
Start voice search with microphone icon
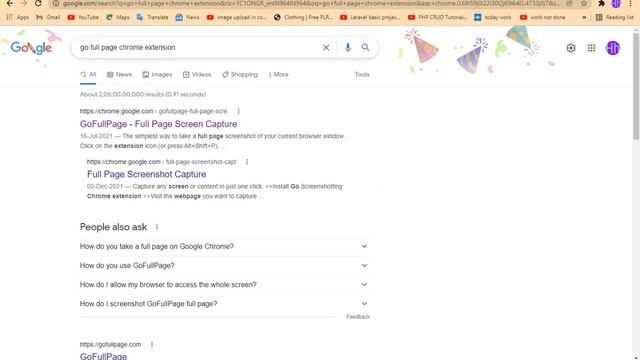[347, 47]
